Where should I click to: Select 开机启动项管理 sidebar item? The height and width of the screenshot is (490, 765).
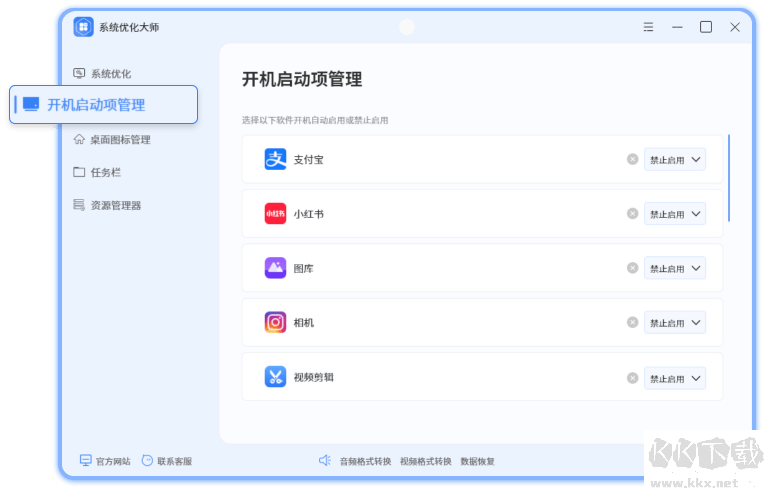tap(103, 104)
